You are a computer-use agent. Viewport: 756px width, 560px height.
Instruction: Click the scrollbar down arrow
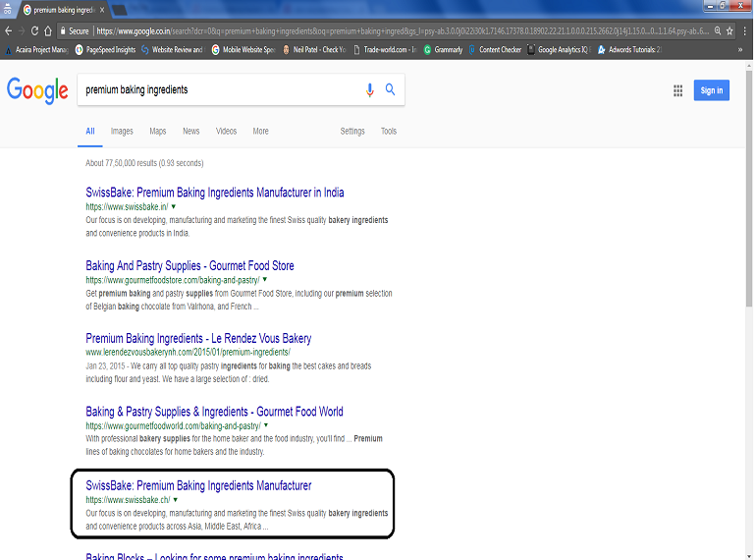tap(749, 556)
